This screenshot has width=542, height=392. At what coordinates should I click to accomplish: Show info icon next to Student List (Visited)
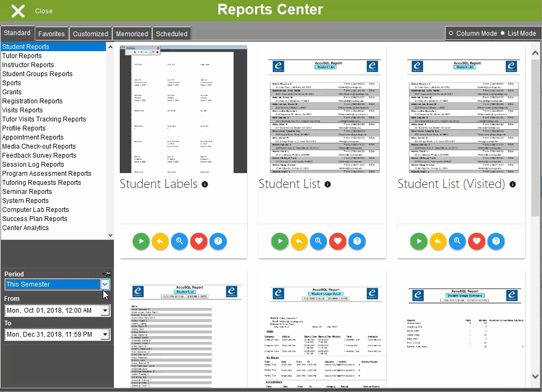point(513,184)
